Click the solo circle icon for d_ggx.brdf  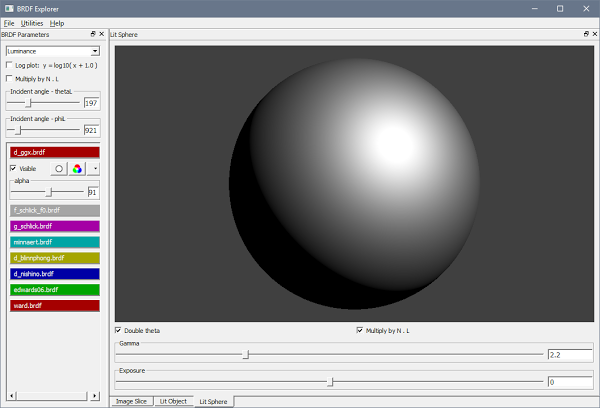59,169
